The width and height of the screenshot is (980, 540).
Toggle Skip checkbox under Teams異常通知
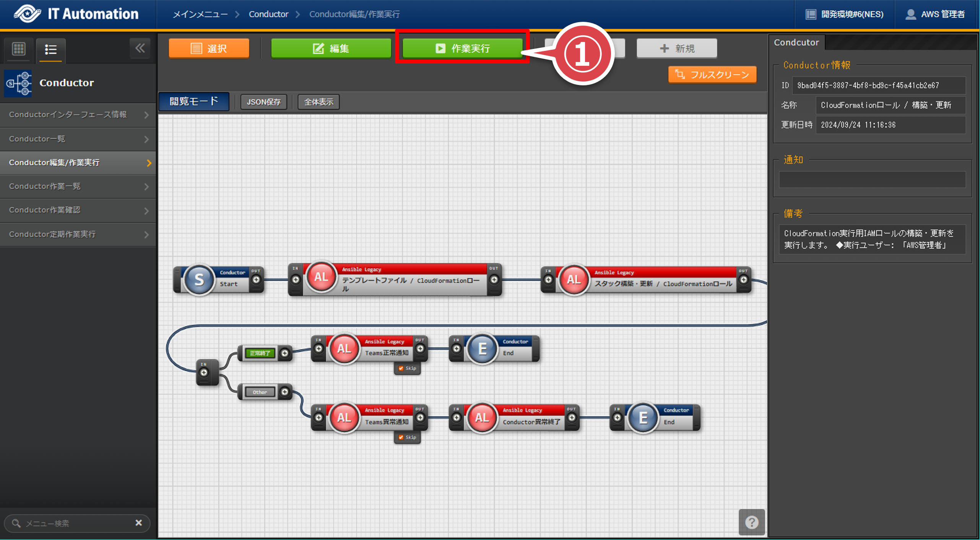tap(401, 437)
